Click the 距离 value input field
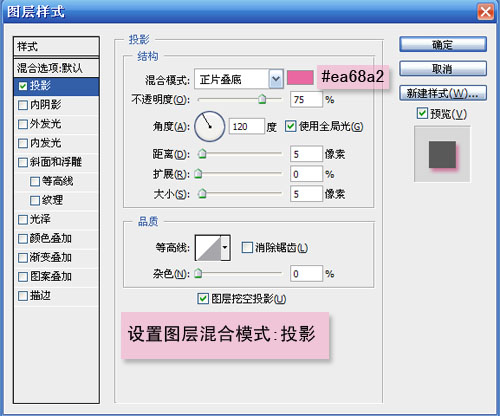Screen dimensions: 500x416 [x=306, y=154]
